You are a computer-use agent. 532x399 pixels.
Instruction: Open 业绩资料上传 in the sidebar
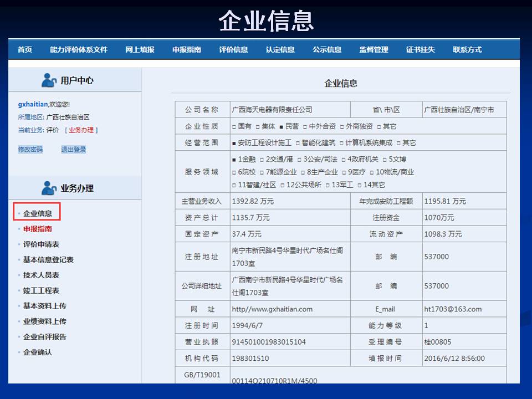(x=45, y=321)
